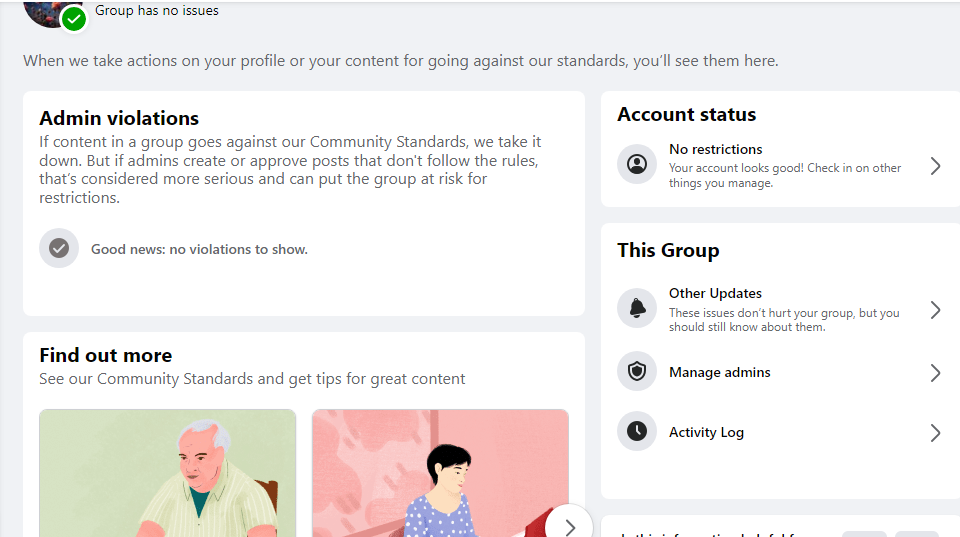Expand the No restrictions chevron arrow
Screen dimensions: 960x537
click(935, 166)
